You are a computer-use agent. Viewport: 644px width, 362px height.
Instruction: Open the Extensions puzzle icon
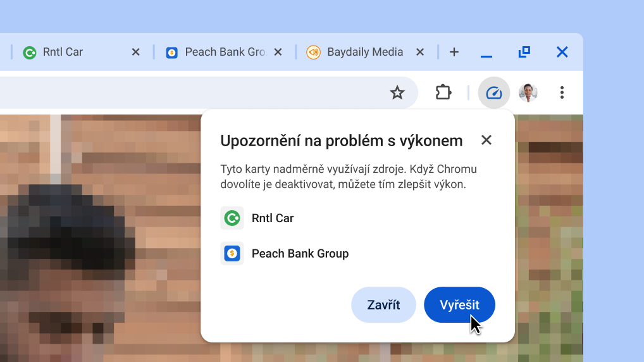click(443, 92)
